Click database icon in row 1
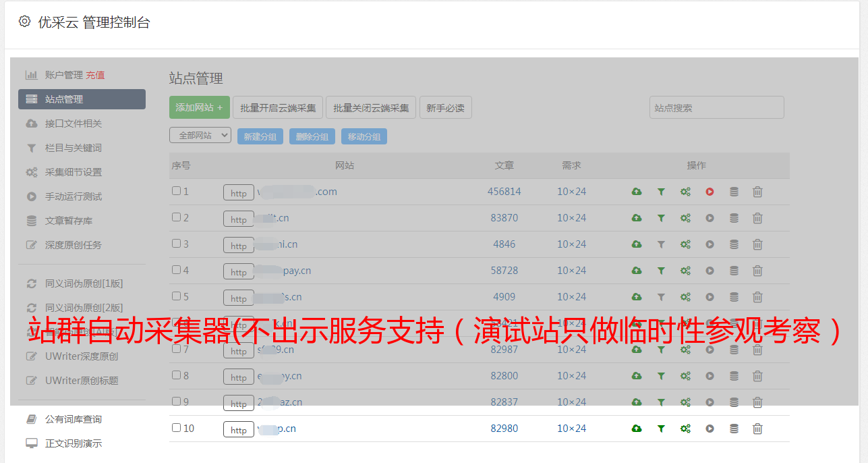 pyautogui.click(x=734, y=192)
